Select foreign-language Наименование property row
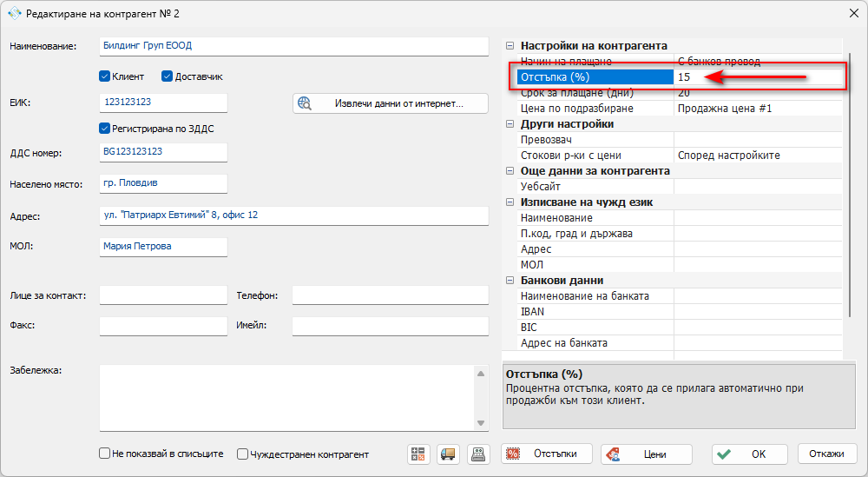The height and width of the screenshot is (477, 868). pyautogui.click(x=680, y=218)
